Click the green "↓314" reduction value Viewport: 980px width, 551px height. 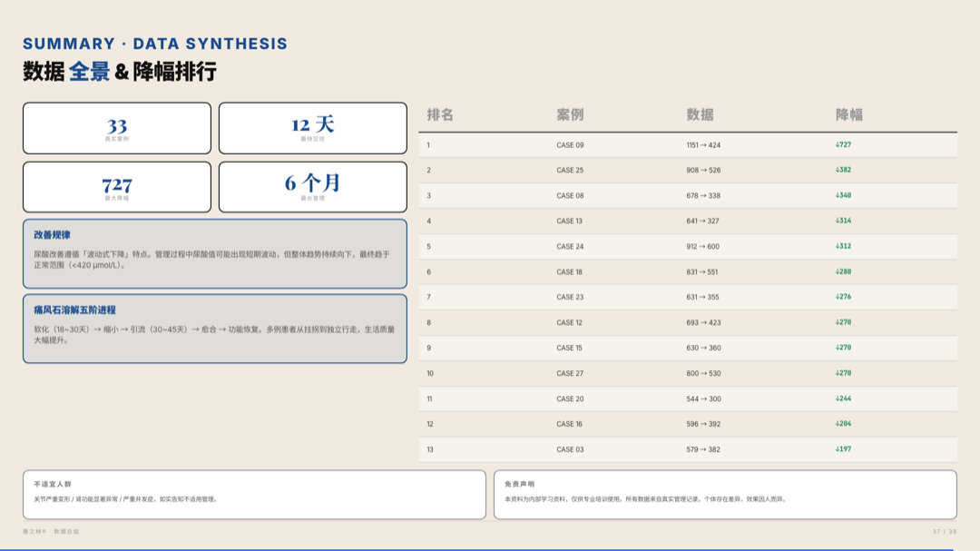pyautogui.click(x=843, y=221)
